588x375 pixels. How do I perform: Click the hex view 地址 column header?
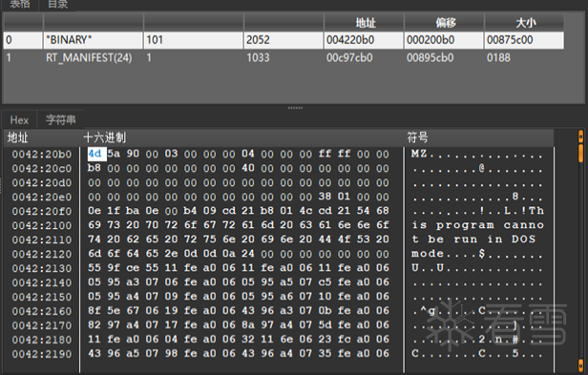[17, 137]
